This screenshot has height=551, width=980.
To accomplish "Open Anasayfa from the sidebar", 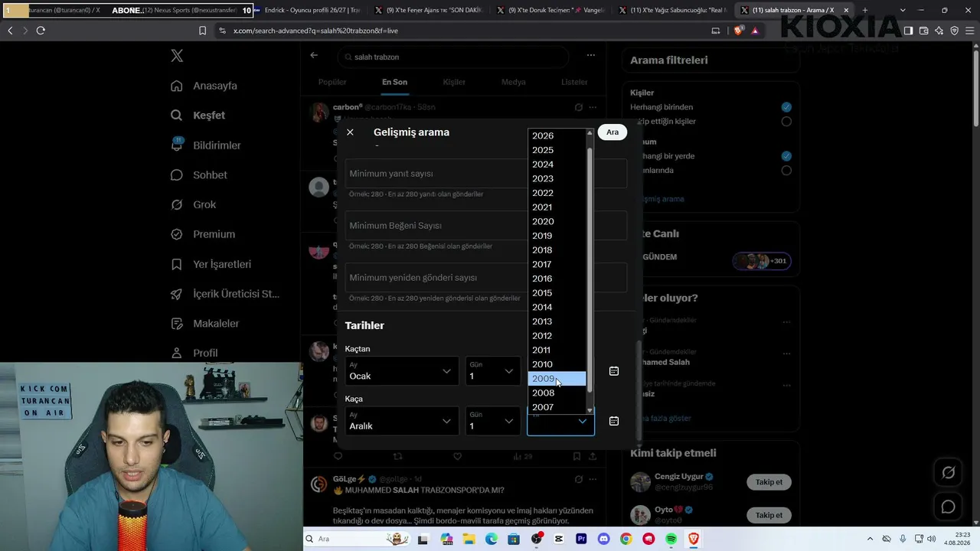I will point(204,86).
